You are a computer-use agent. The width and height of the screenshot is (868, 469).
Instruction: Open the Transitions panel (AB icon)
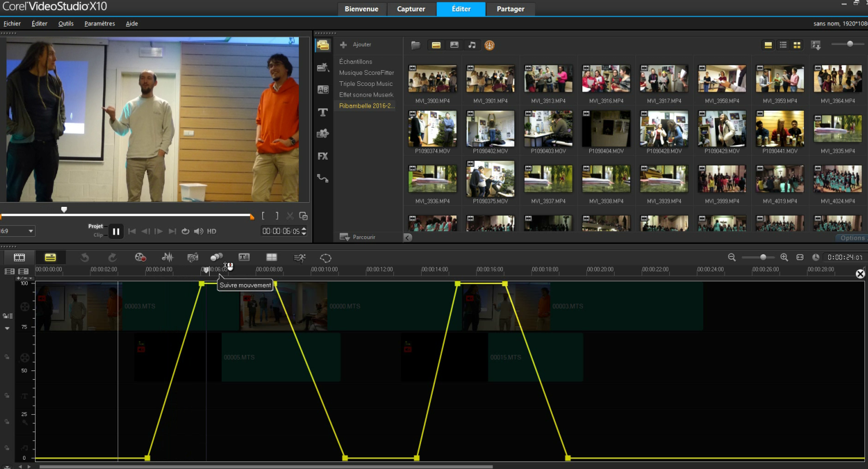323,90
